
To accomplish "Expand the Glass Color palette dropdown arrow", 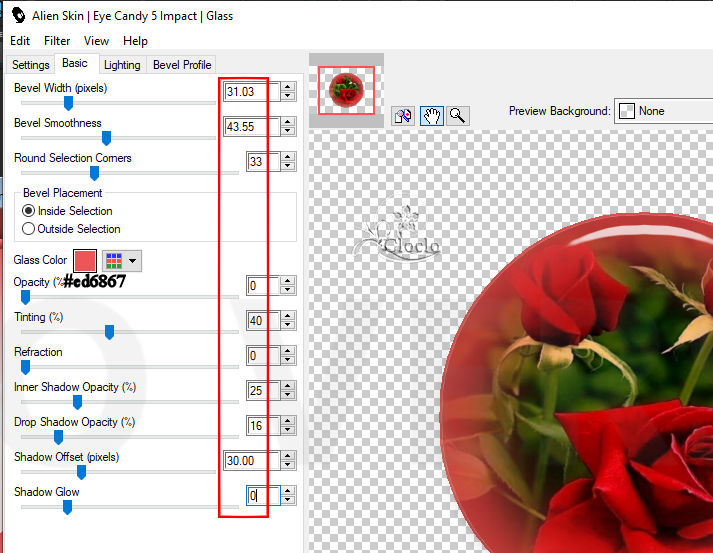I will point(133,261).
